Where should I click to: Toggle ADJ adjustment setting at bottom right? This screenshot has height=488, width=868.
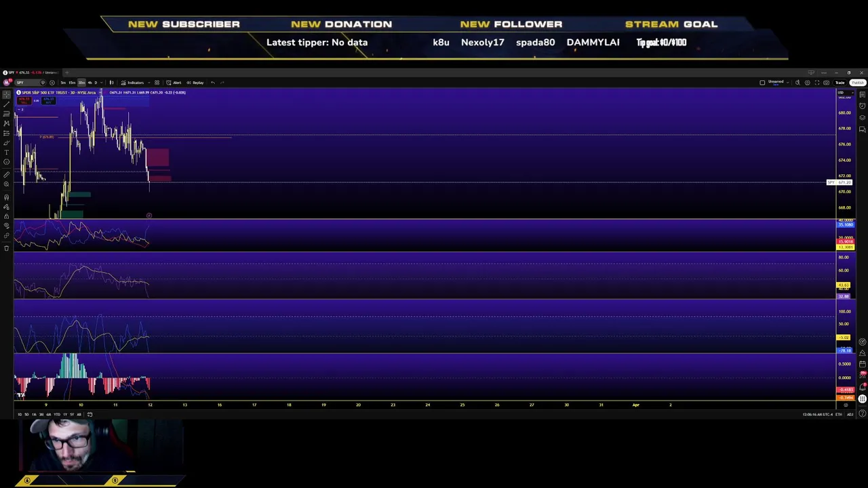(850, 414)
